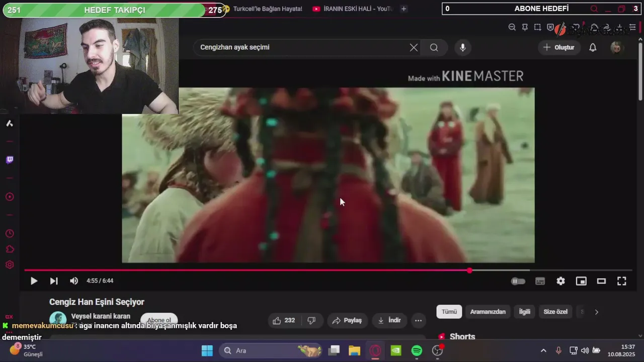Screen dimensions: 644x362
Task: Open the YouTube account avatar menu
Action: pos(617,47)
